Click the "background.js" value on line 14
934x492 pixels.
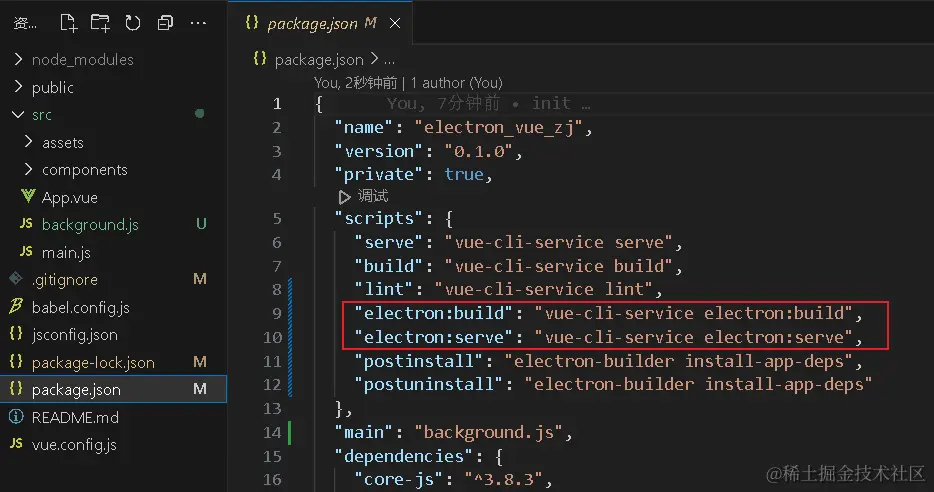click(488, 432)
